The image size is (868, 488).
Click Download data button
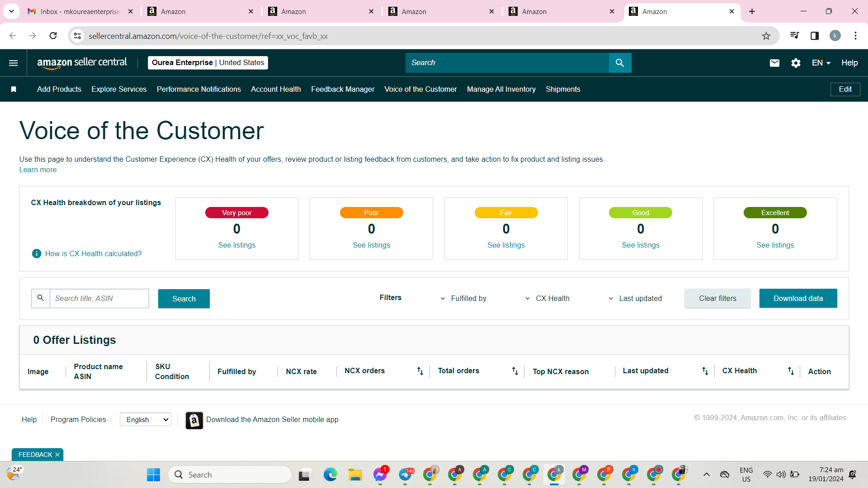coord(798,298)
